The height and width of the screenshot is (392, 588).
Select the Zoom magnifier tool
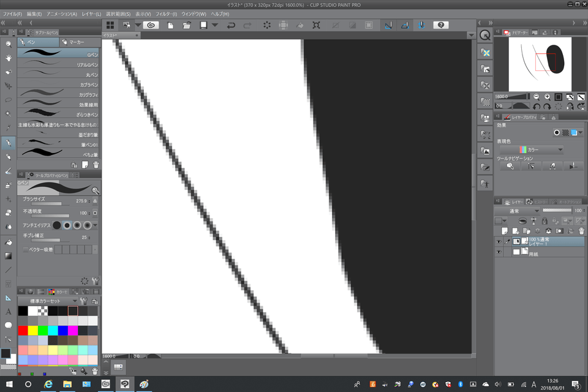click(x=9, y=43)
